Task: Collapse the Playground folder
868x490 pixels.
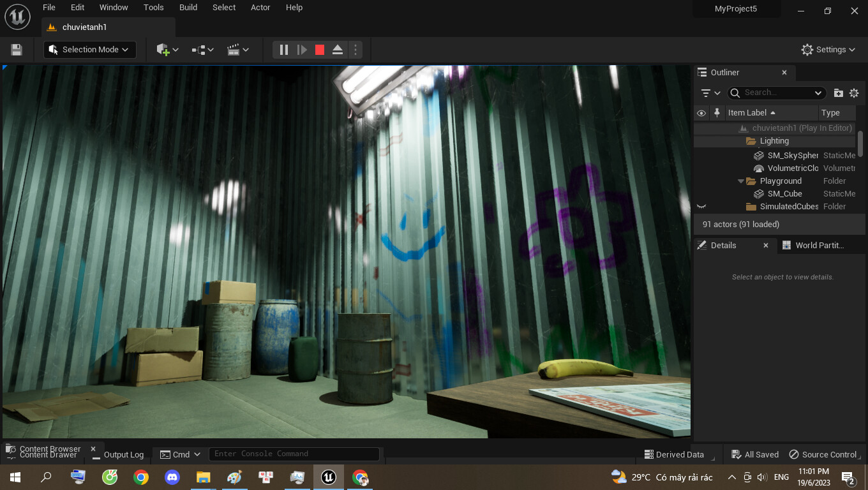Action: click(x=741, y=181)
